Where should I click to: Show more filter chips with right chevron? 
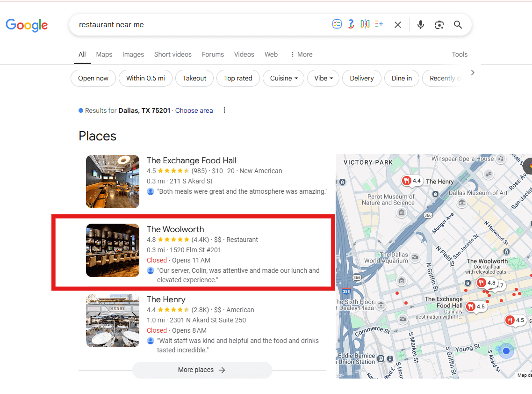(473, 73)
